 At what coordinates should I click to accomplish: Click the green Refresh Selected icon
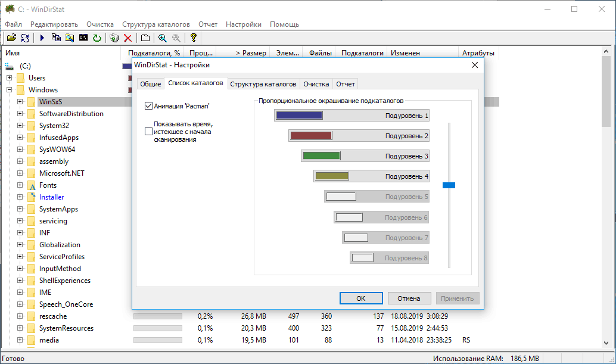(97, 38)
